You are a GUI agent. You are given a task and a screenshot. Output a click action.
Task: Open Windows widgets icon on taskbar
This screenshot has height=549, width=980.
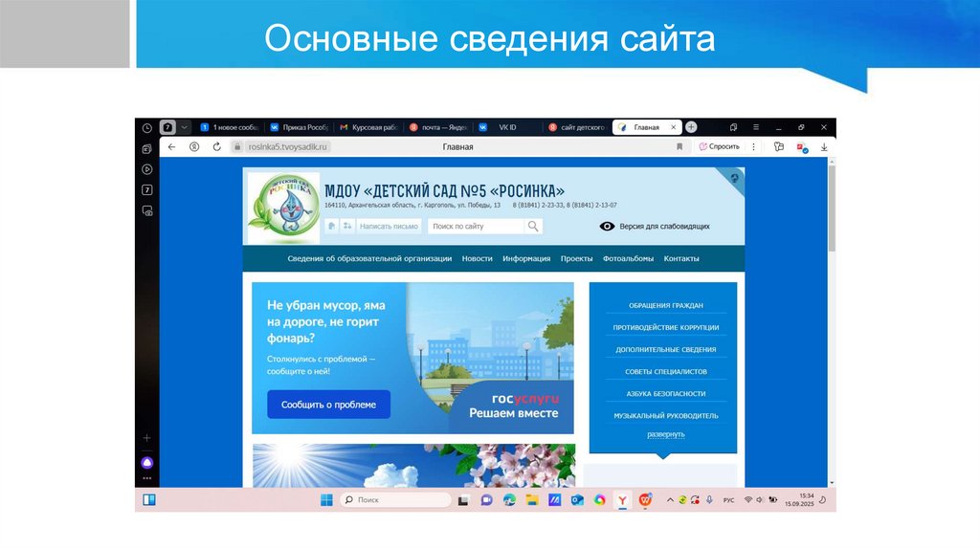[149, 499]
